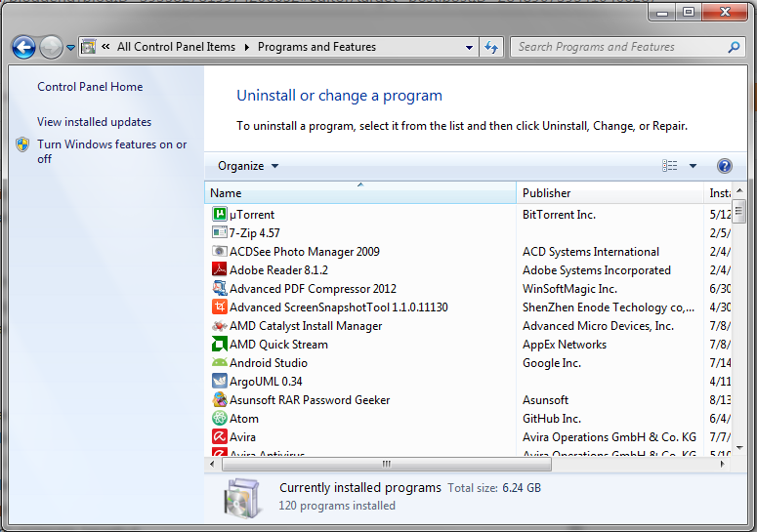Image resolution: width=757 pixels, height=532 pixels.
Task: Select Asunsoft RAR Password Geeker name
Action: coord(310,400)
